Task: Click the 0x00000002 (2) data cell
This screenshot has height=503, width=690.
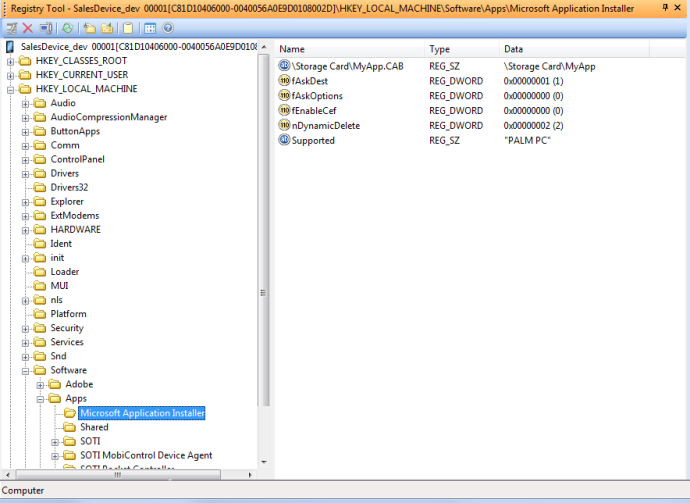Action: pos(533,126)
